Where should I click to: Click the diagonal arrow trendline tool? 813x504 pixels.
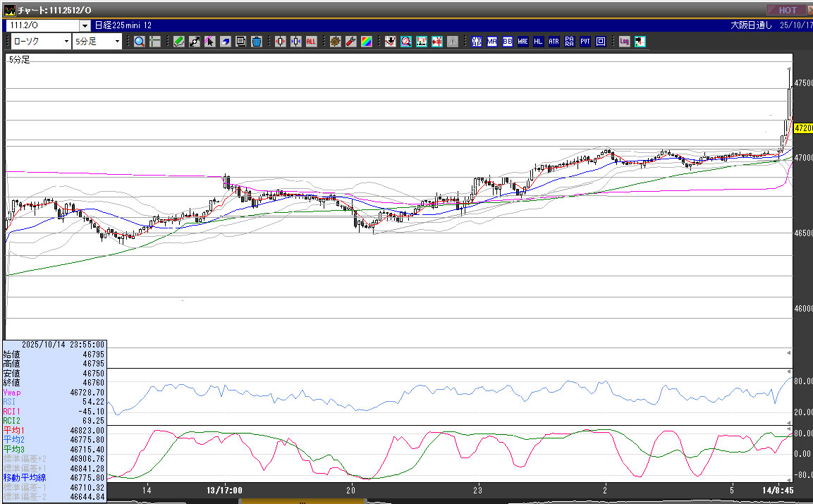[x=195, y=42]
